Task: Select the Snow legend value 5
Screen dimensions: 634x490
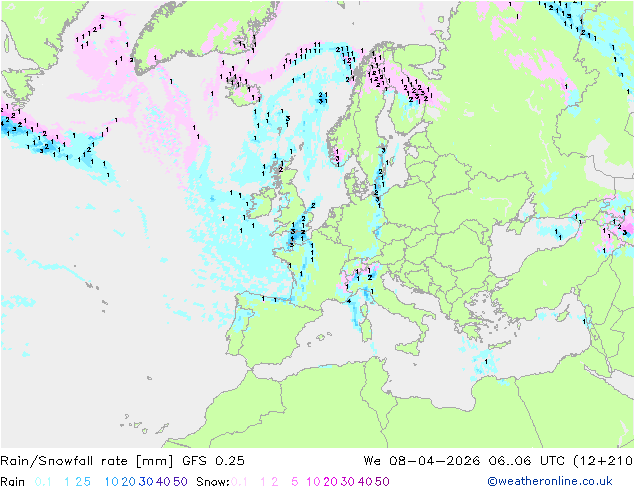Action: [295, 482]
